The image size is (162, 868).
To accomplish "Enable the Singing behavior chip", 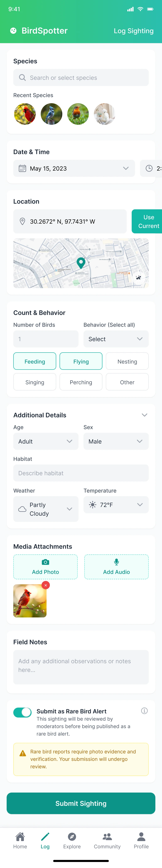I will click(x=35, y=382).
